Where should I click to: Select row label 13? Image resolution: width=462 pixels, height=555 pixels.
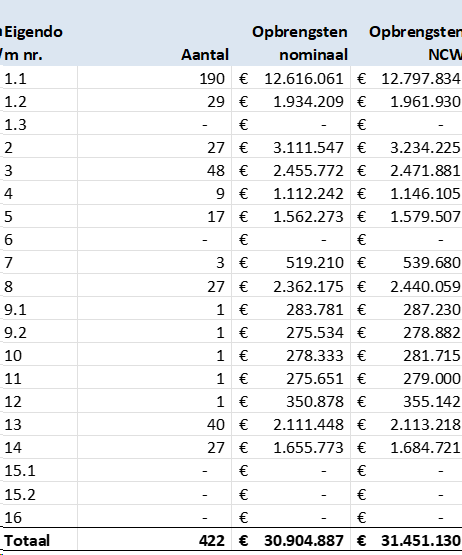13,425
